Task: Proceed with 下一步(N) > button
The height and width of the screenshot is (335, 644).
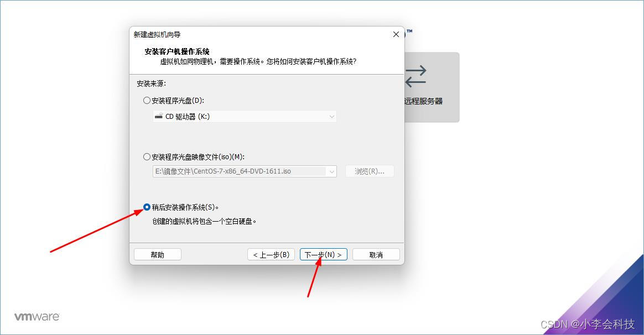Action: (324, 254)
